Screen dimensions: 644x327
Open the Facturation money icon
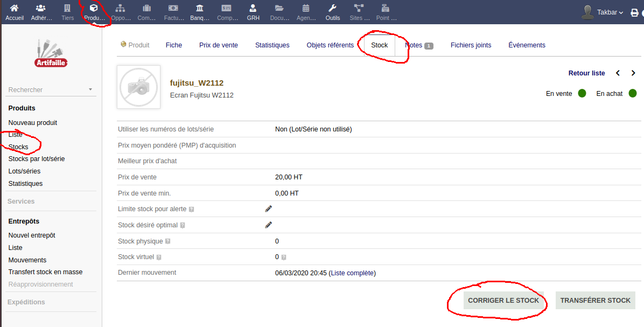173,8
